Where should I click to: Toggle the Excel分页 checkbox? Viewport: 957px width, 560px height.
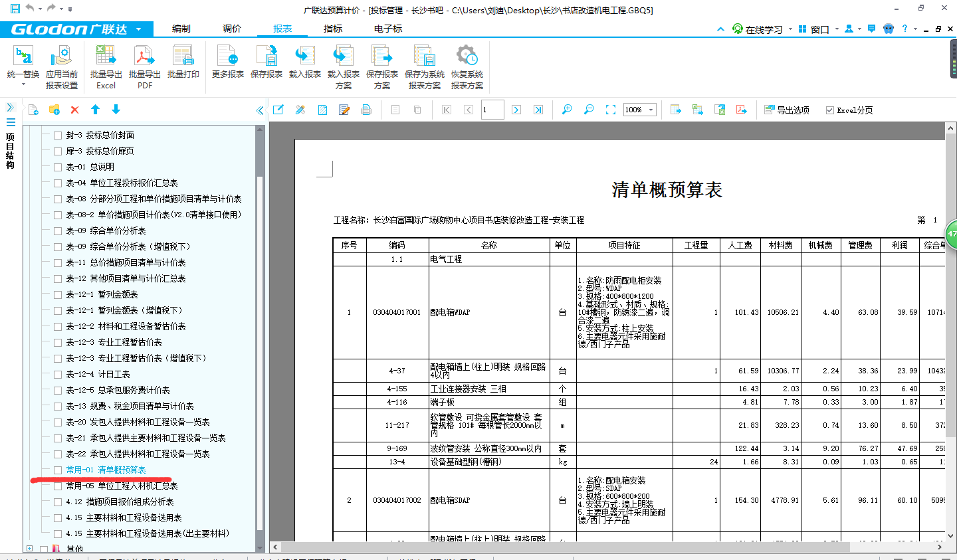click(x=829, y=110)
